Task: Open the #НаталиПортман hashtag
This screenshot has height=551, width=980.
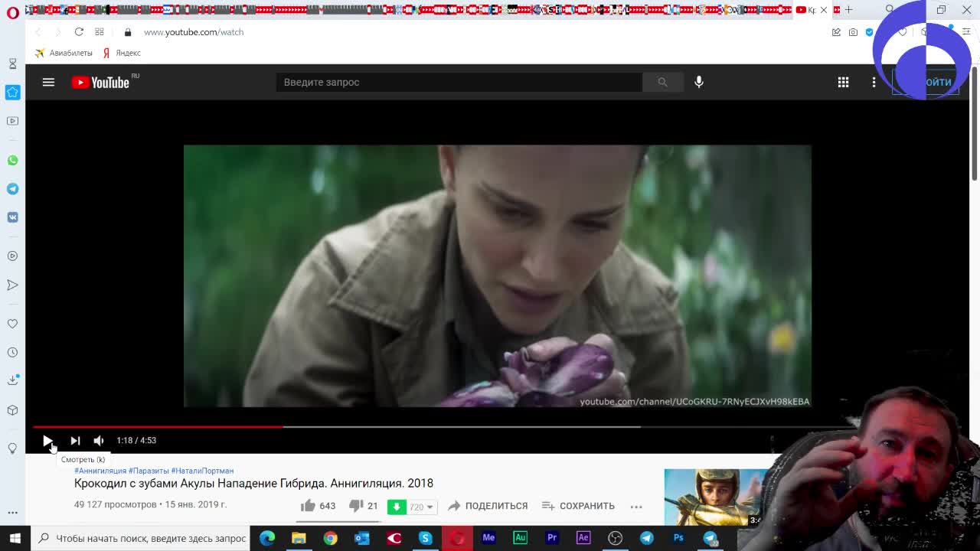Action: point(202,471)
